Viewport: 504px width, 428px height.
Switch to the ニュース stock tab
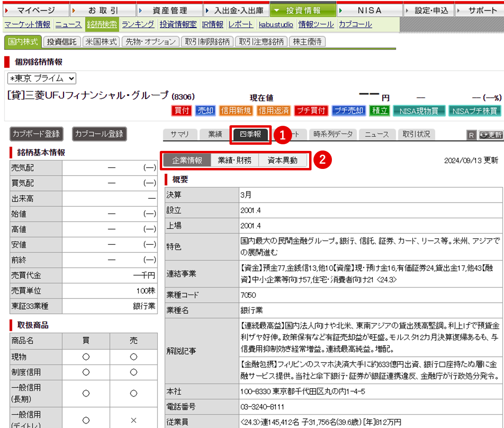[x=377, y=134]
